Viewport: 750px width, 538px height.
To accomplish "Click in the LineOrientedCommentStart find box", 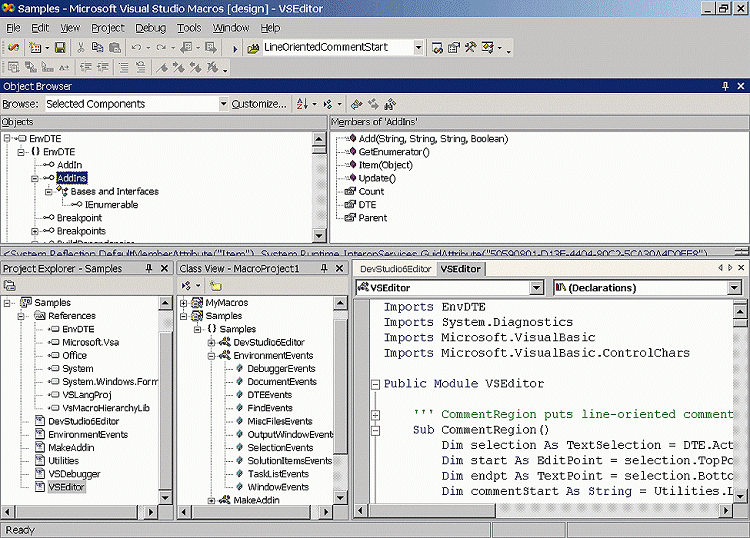I will click(x=337, y=47).
